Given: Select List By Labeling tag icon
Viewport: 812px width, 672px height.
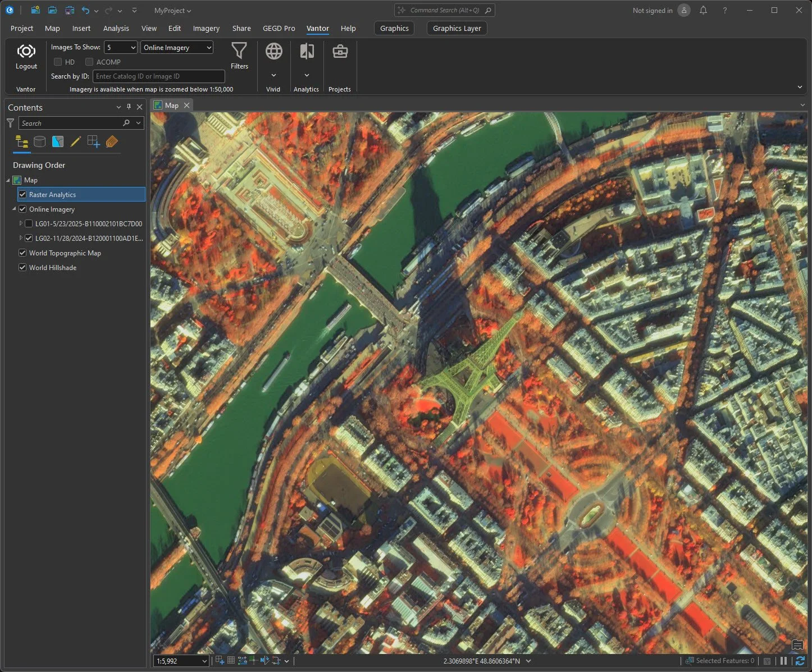Looking at the screenshot, I should [x=112, y=142].
